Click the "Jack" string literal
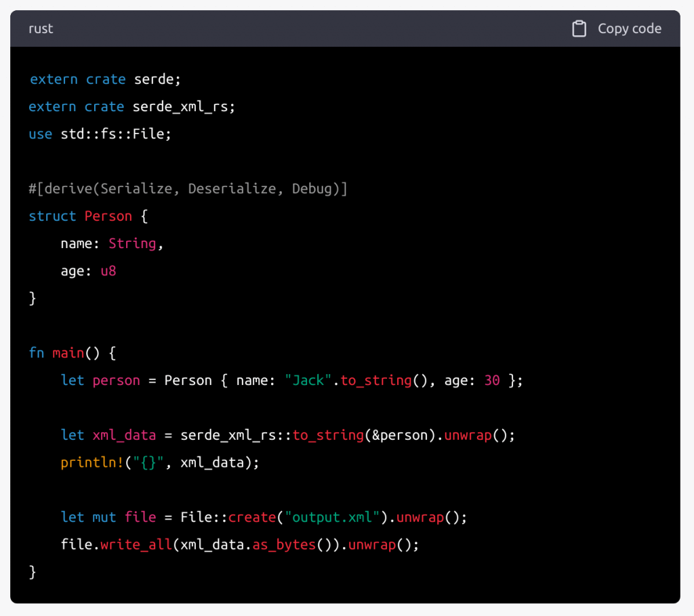The image size is (694, 616). pos(308,380)
